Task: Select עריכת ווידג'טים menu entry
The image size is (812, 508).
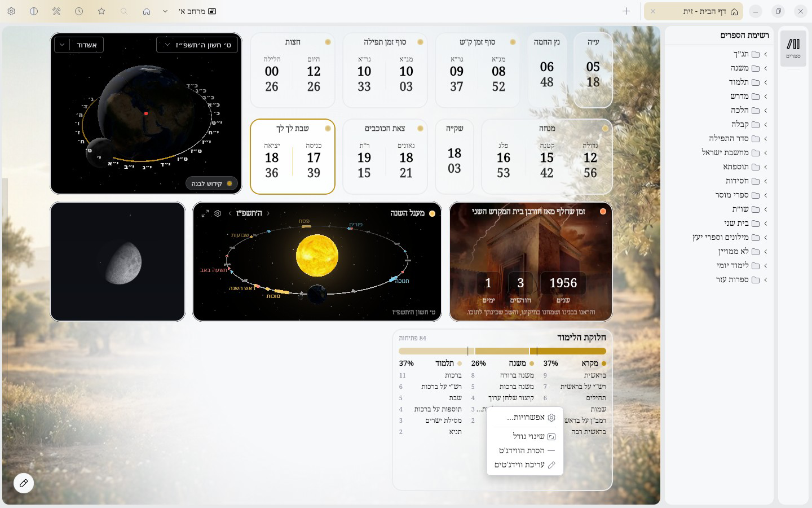Action: point(525,465)
